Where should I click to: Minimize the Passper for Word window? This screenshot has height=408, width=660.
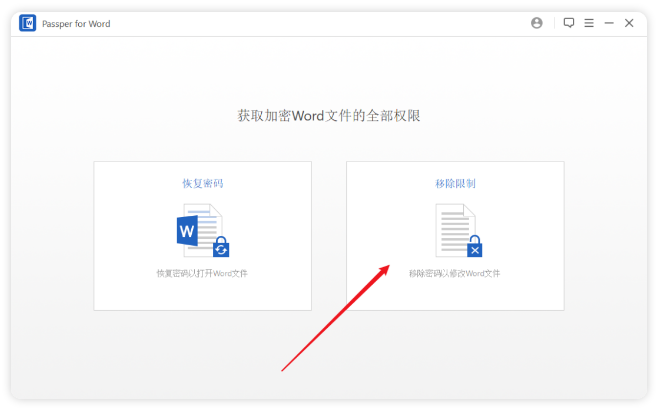(608, 23)
